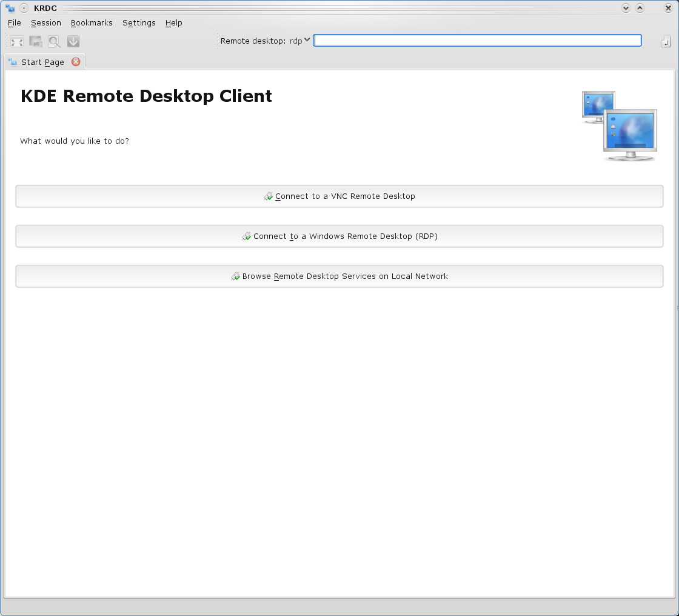
Task: Focus the Remote desktop address field
Action: [477, 41]
